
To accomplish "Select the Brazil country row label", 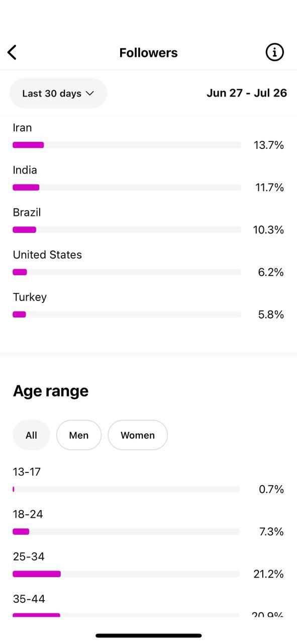I will coord(27,212).
